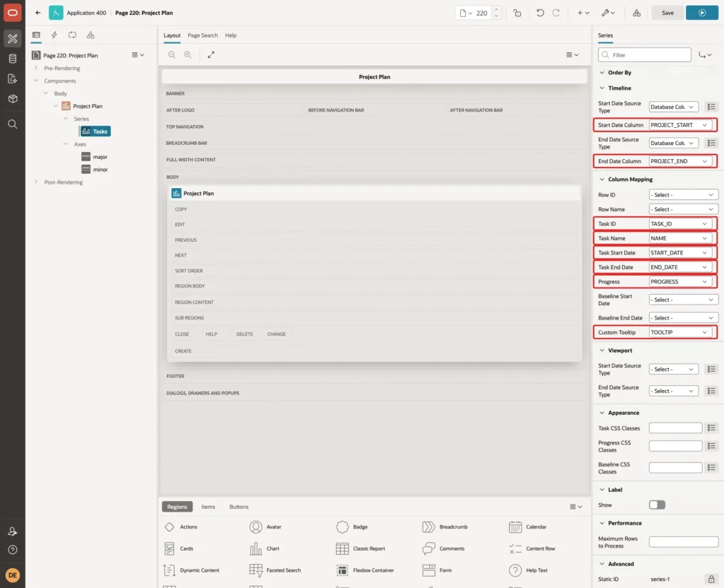Open the page selector document dropdown
724x588 pixels.
pos(465,13)
